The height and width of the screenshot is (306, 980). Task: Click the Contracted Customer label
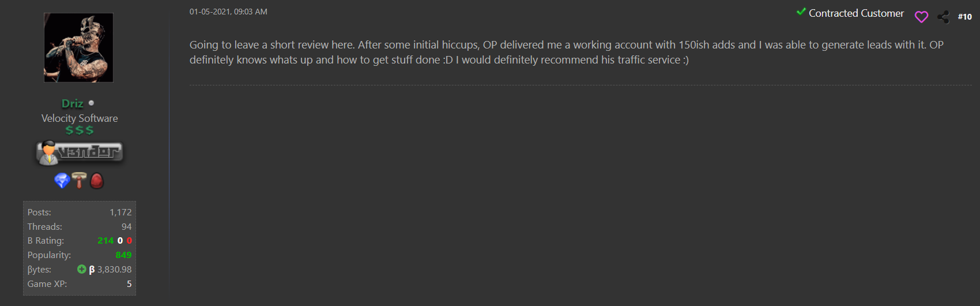(856, 13)
